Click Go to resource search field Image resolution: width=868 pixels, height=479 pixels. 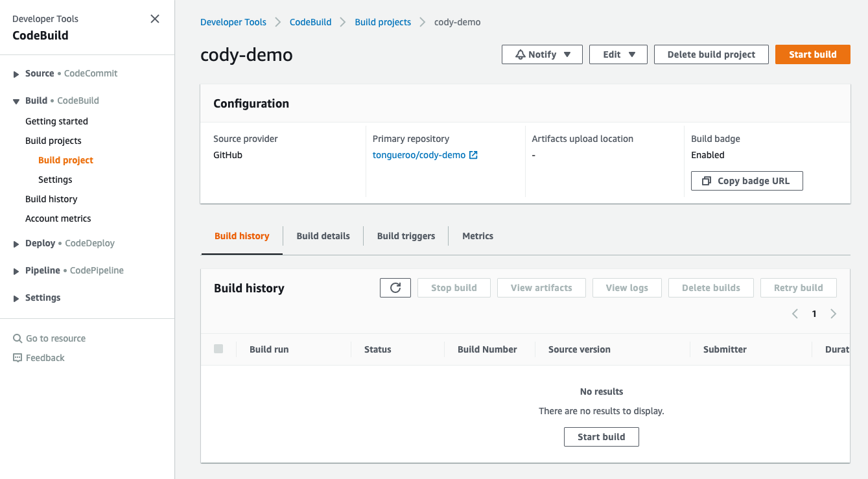pyautogui.click(x=56, y=338)
